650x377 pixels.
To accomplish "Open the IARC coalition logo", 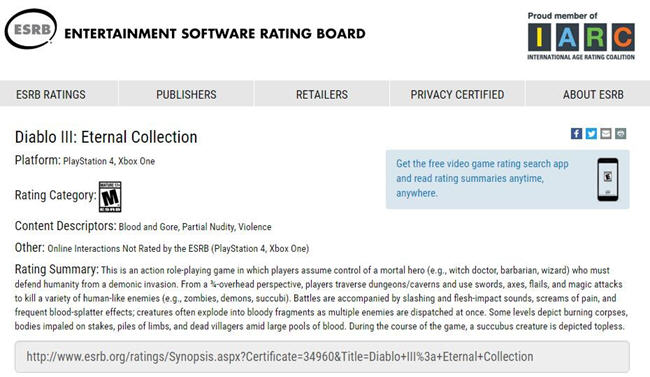I will (581, 41).
